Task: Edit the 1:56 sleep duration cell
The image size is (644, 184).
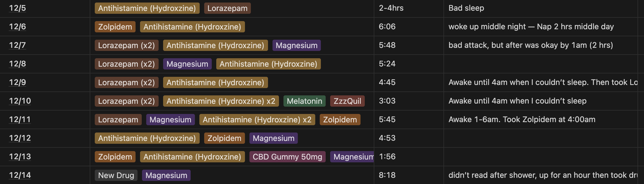Action: pyautogui.click(x=409, y=157)
